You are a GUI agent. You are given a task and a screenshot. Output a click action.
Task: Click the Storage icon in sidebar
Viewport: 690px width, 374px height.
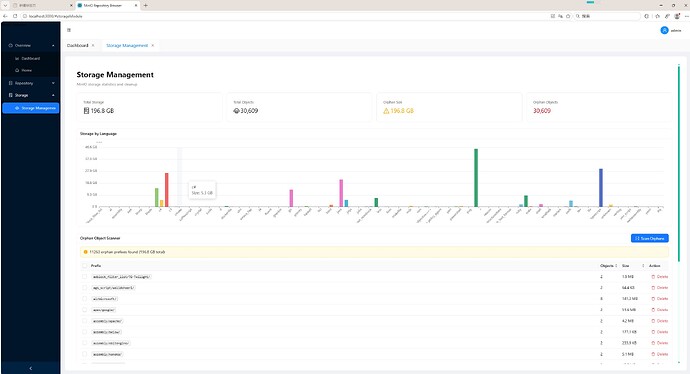pos(11,95)
